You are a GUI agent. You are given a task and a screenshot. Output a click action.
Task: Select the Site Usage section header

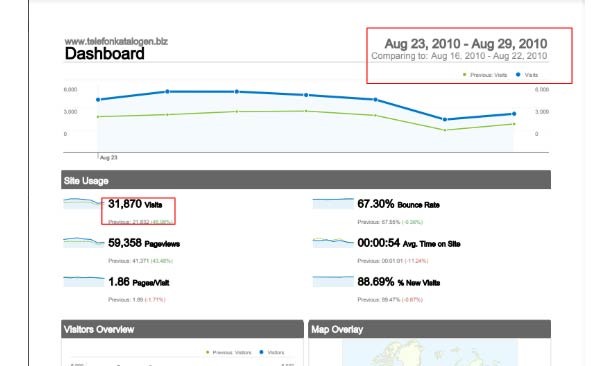306,180
